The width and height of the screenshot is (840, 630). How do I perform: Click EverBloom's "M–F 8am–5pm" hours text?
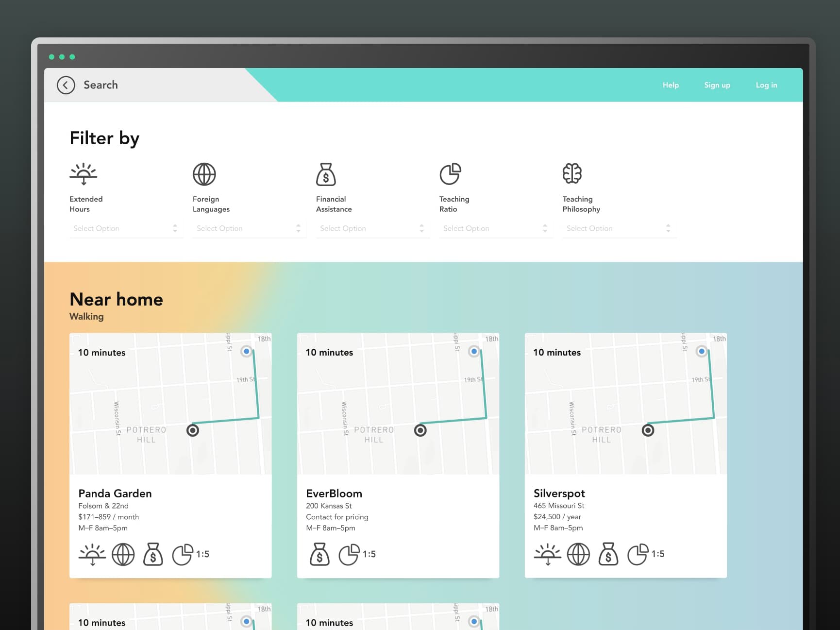pyautogui.click(x=331, y=528)
